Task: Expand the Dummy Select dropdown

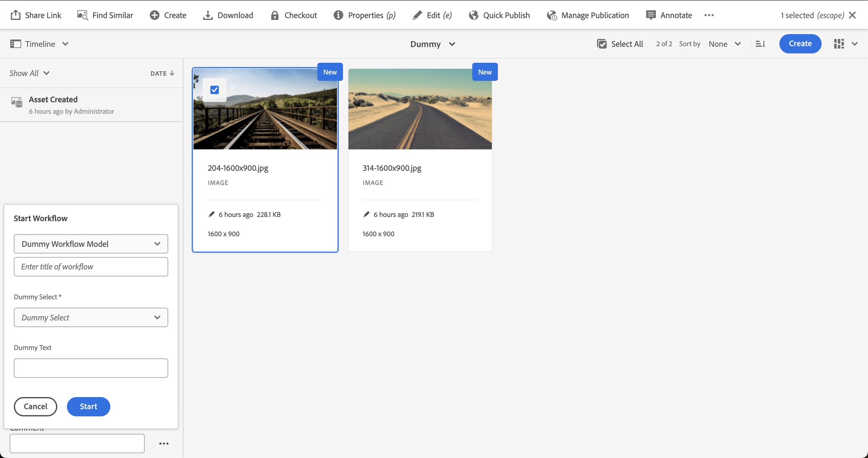Action: pos(91,317)
